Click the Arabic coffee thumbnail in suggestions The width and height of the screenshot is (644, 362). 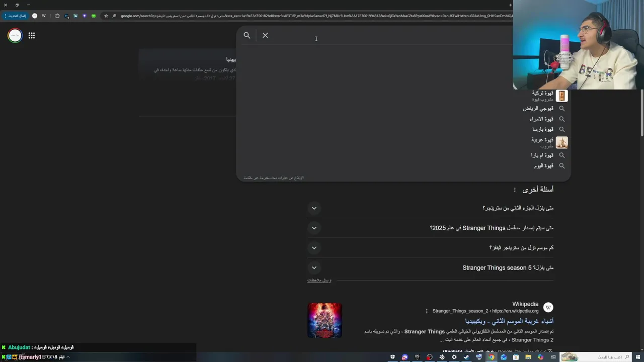tap(561, 142)
